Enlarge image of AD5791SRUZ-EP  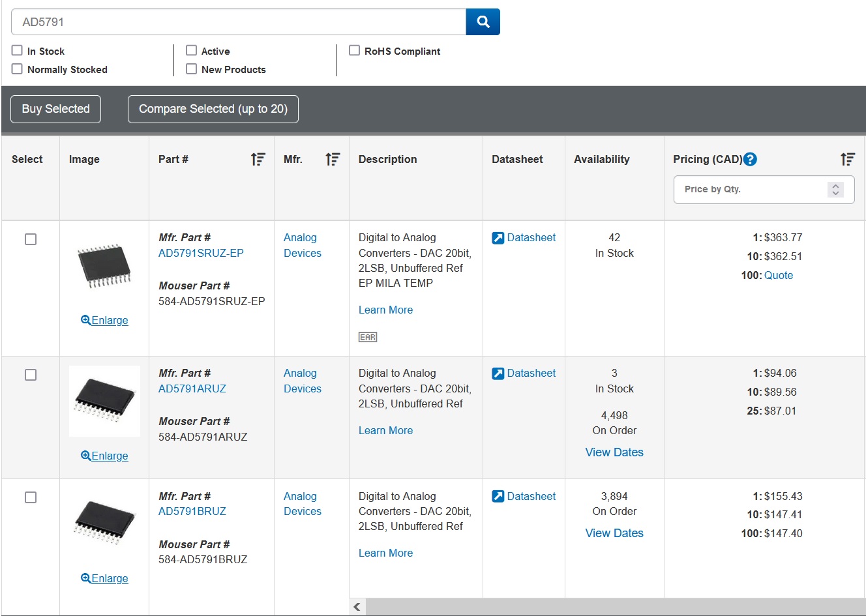104,320
